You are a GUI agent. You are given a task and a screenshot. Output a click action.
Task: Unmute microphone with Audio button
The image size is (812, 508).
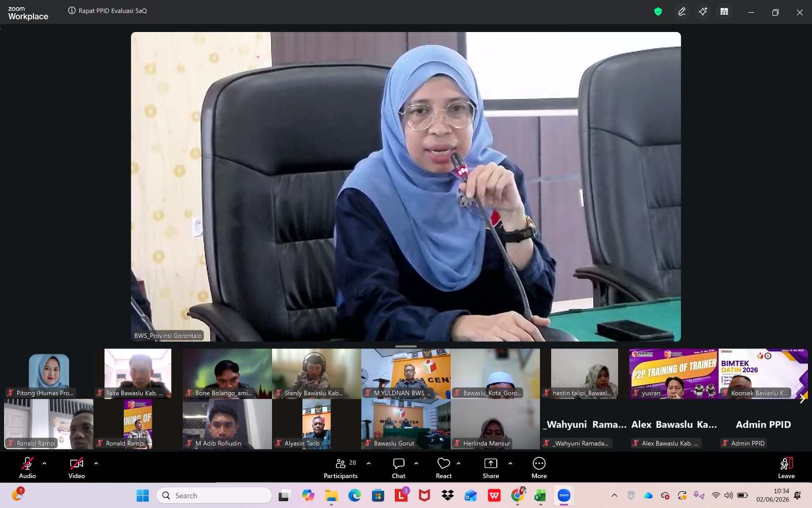[x=27, y=467]
